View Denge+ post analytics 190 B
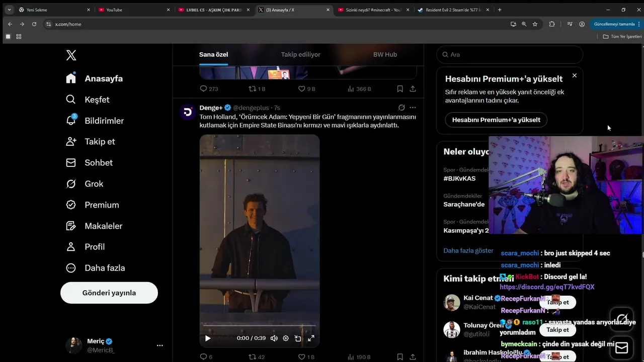Screen dimensions: 644x362 pos(359,357)
